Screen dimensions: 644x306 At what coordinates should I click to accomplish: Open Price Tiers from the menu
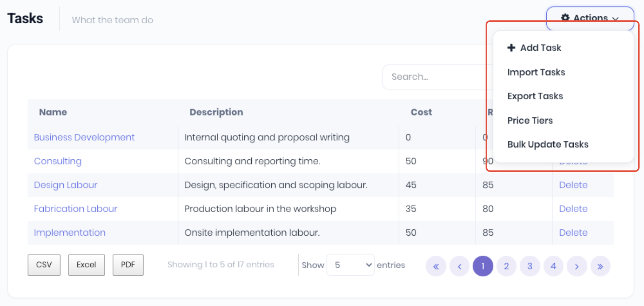530,120
